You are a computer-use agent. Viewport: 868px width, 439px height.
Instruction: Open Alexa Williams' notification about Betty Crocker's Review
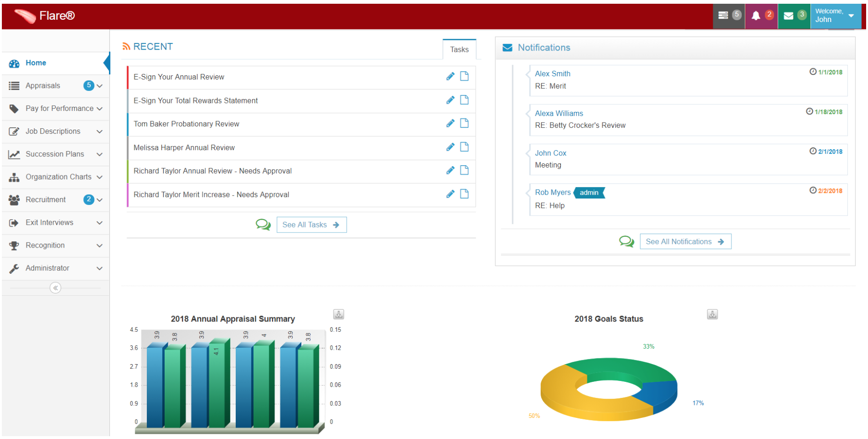(559, 113)
